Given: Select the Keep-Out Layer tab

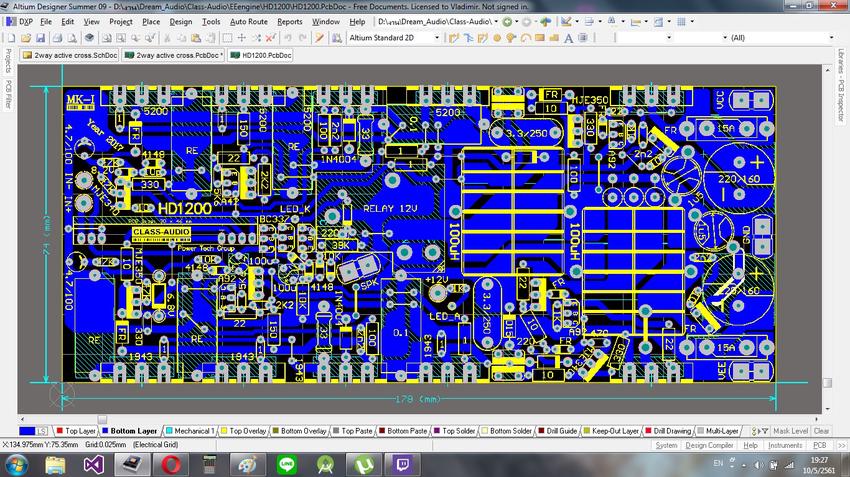Looking at the screenshot, I should (611, 431).
